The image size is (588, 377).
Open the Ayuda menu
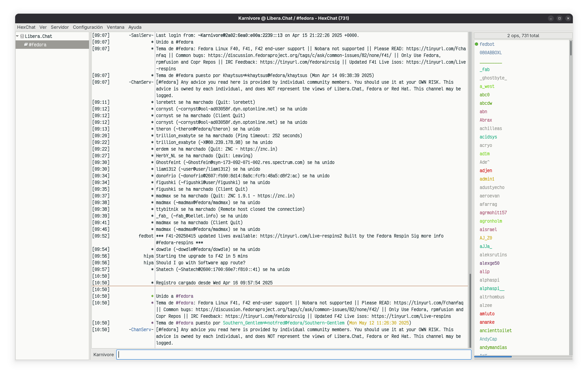click(x=135, y=27)
